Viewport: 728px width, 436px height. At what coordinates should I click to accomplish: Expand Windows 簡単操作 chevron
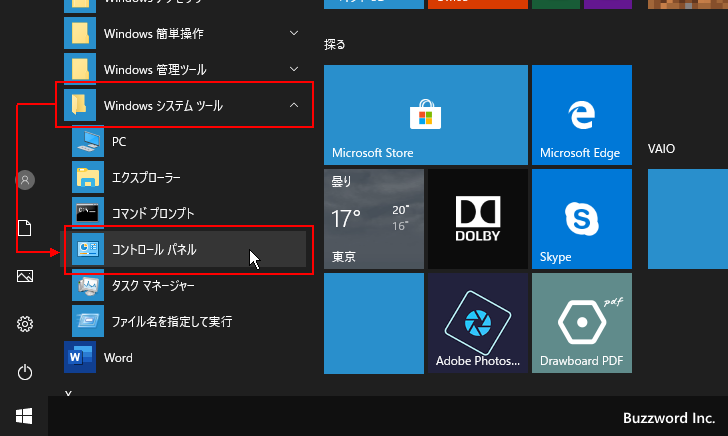pos(294,33)
